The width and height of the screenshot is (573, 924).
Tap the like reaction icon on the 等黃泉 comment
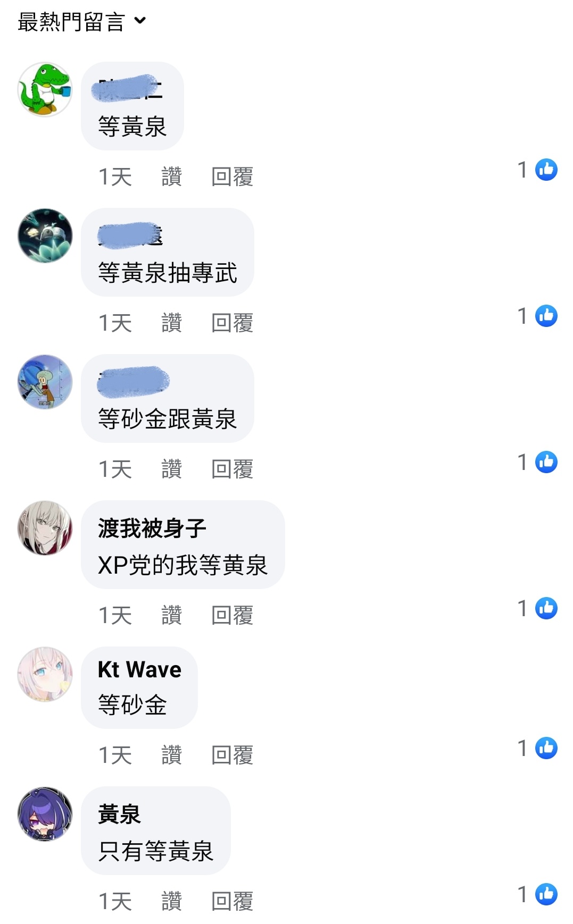(546, 170)
